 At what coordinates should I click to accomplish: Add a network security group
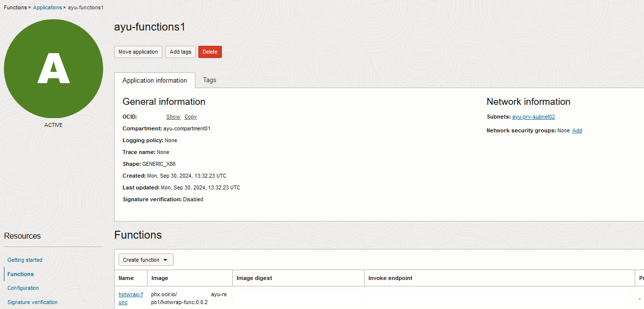click(577, 130)
